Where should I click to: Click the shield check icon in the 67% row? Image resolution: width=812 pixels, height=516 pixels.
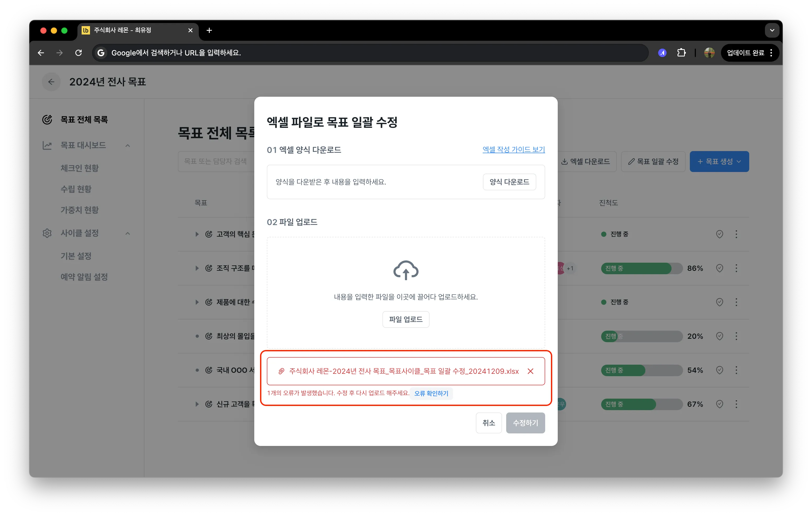point(719,404)
